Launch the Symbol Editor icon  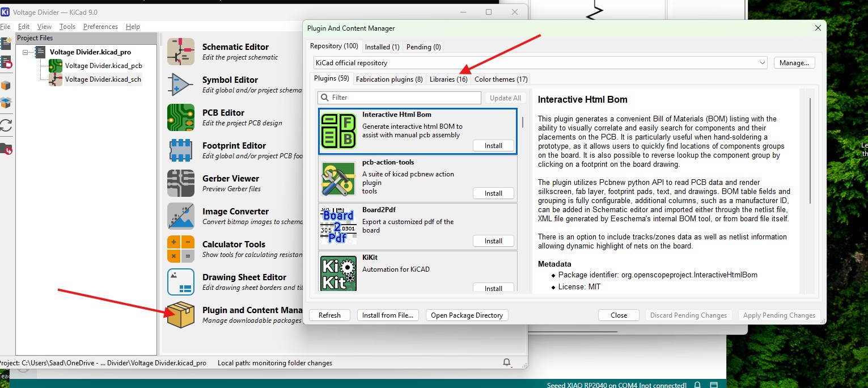point(181,85)
